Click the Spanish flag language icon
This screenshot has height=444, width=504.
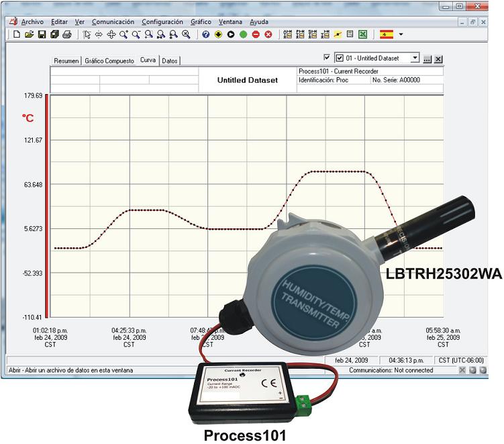click(x=387, y=34)
